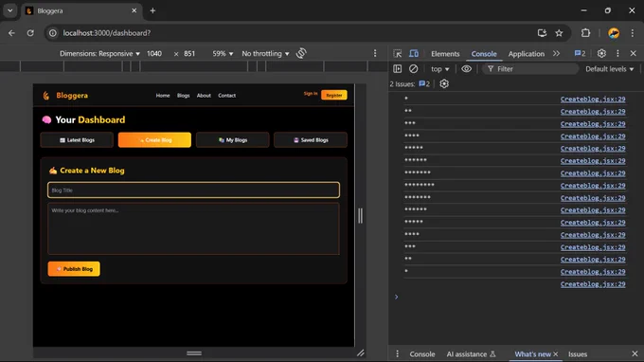This screenshot has width=644, height=362.
Task: Open the Application panel tab
Action: click(527, 54)
